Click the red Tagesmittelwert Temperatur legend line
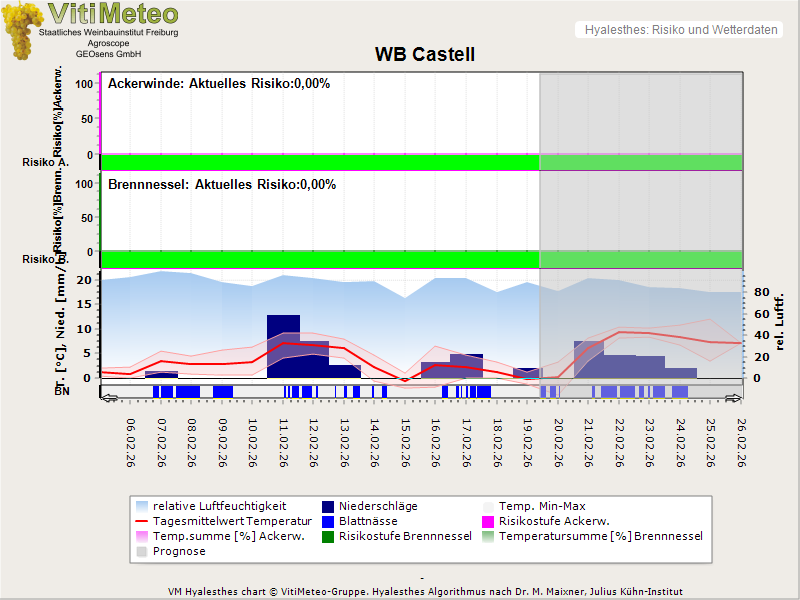This screenshot has height=600, width=800. point(141,522)
